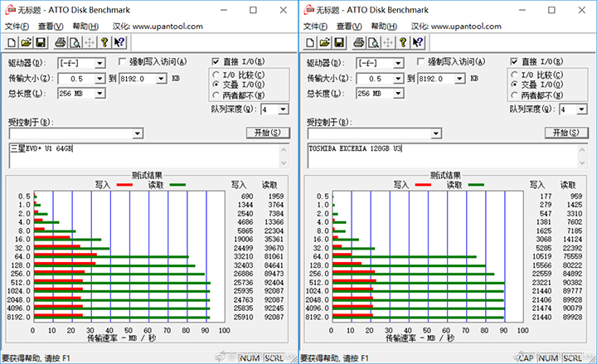Select 交叠 I/O radio in right window
The height and width of the screenshot is (364, 597).
coord(514,85)
